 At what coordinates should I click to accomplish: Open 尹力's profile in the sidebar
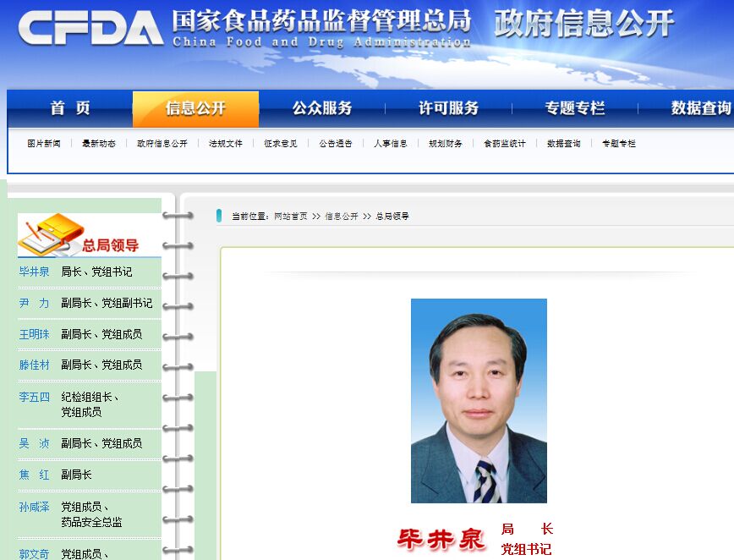[x=35, y=303]
